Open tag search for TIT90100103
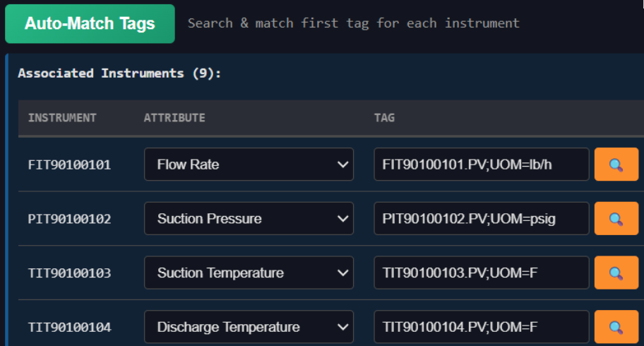Viewport: 644px width, 346px height. click(x=616, y=273)
